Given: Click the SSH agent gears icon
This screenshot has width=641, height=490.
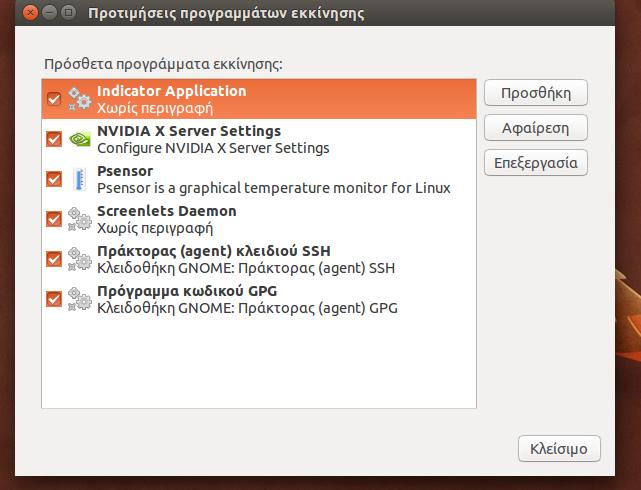Looking at the screenshot, I should click(79, 259).
